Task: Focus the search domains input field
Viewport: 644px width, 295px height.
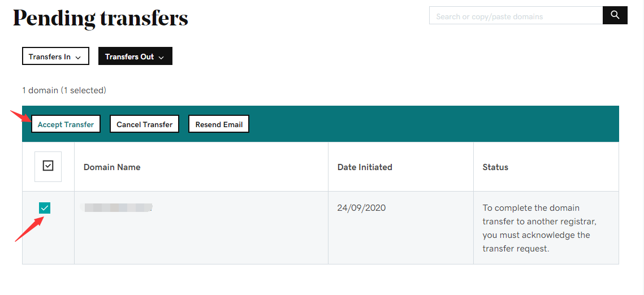Action: point(516,16)
